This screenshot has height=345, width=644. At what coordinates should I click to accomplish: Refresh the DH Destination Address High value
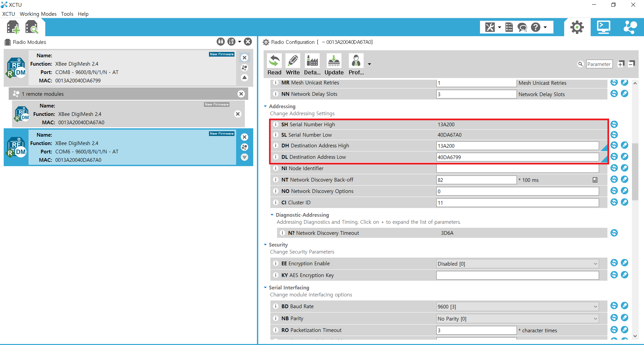pos(614,145)
